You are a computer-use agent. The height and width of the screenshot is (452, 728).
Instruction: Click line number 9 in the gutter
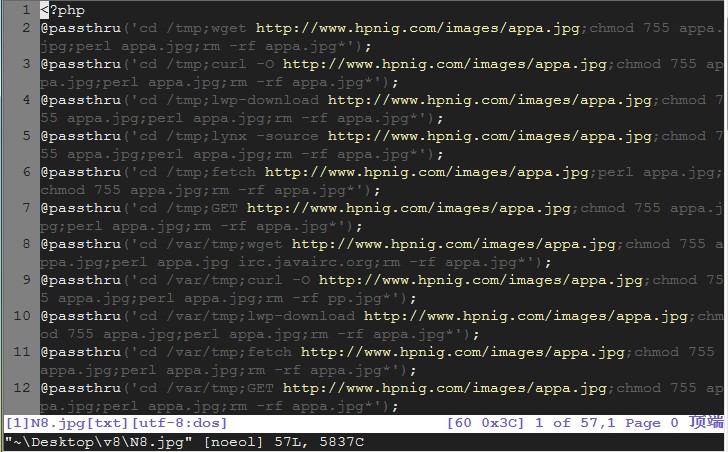(26, 280)
